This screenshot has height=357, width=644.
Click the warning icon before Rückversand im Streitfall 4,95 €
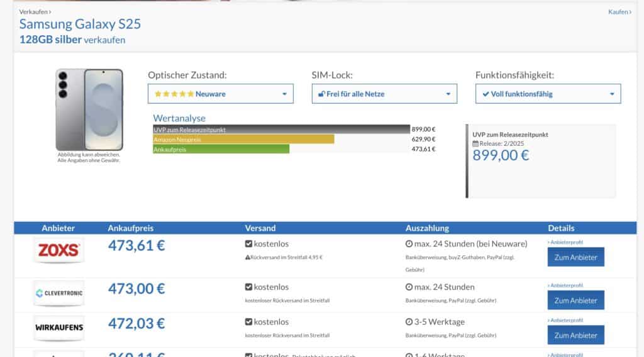(x=248, y=257)
